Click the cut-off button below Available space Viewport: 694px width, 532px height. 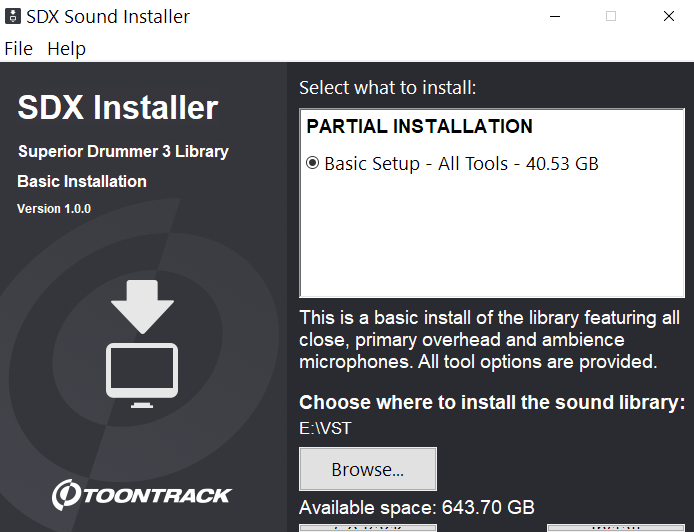pos(367,527)
